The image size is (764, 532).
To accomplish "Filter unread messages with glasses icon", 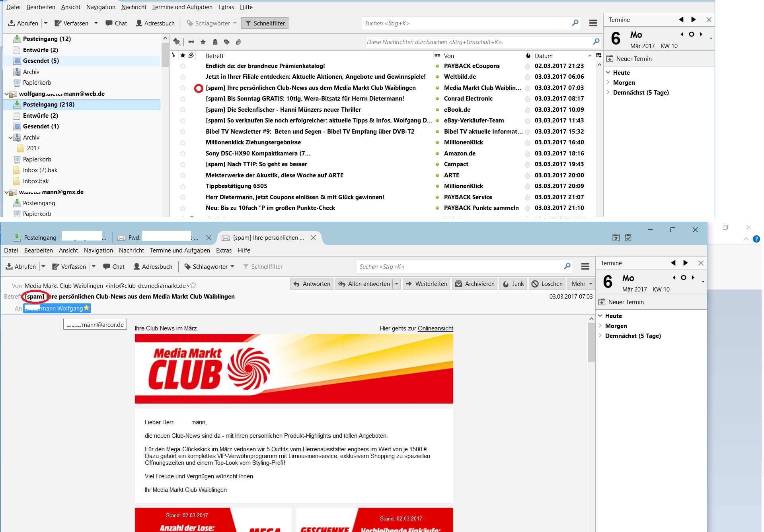I will tap(191, 42).
